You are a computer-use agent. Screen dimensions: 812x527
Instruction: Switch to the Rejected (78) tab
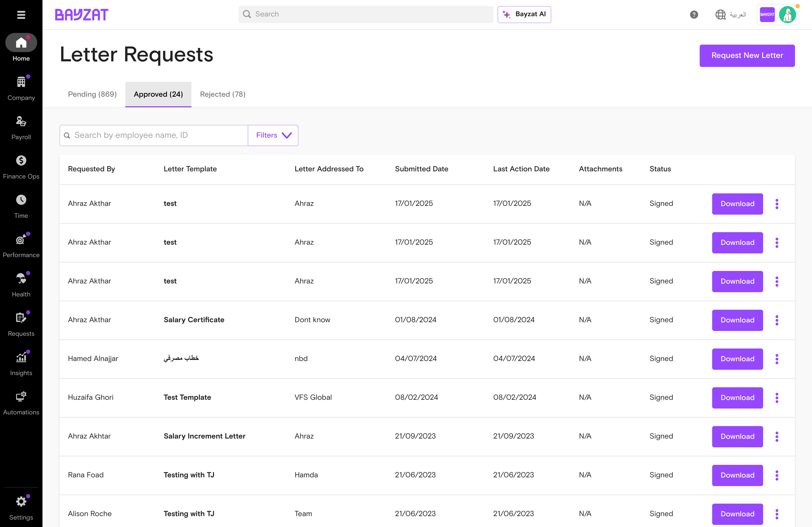[223, 94]
